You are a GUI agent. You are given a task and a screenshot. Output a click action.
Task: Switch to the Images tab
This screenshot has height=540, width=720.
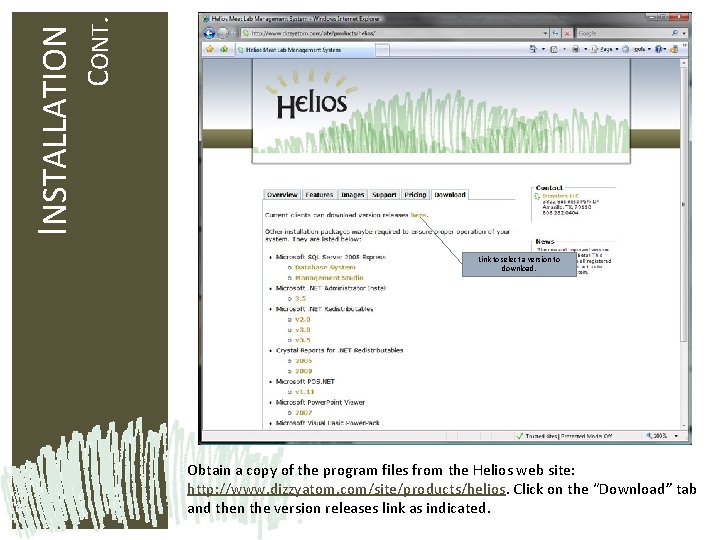click(x=352, y=195)
